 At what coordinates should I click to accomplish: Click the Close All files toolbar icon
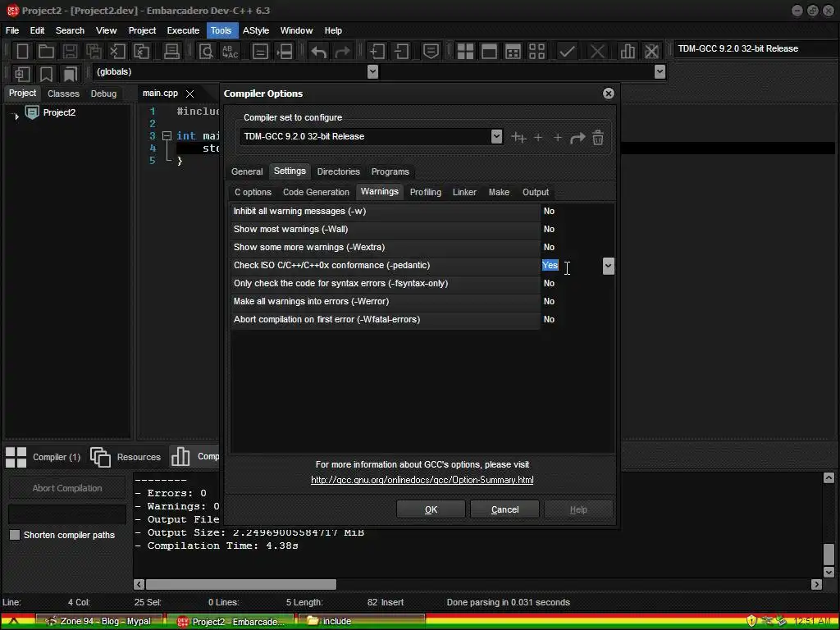pyautogui.click(x=141, y=52)
